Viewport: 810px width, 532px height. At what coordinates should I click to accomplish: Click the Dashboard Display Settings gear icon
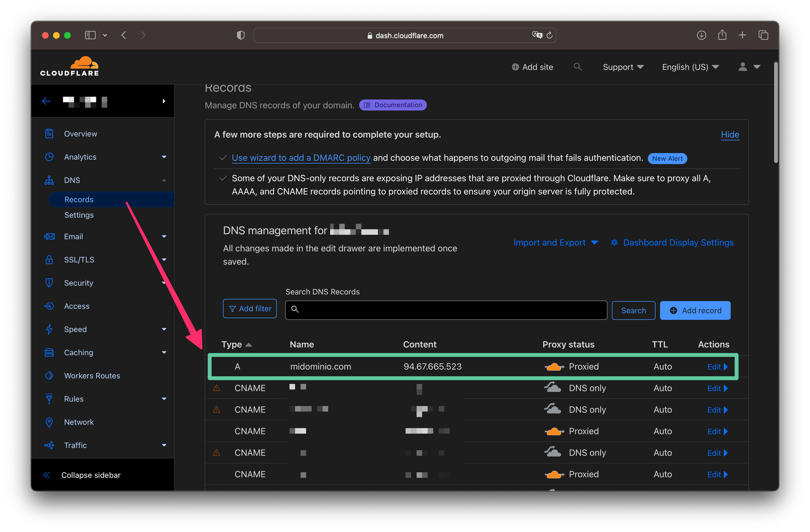[614, 242]
